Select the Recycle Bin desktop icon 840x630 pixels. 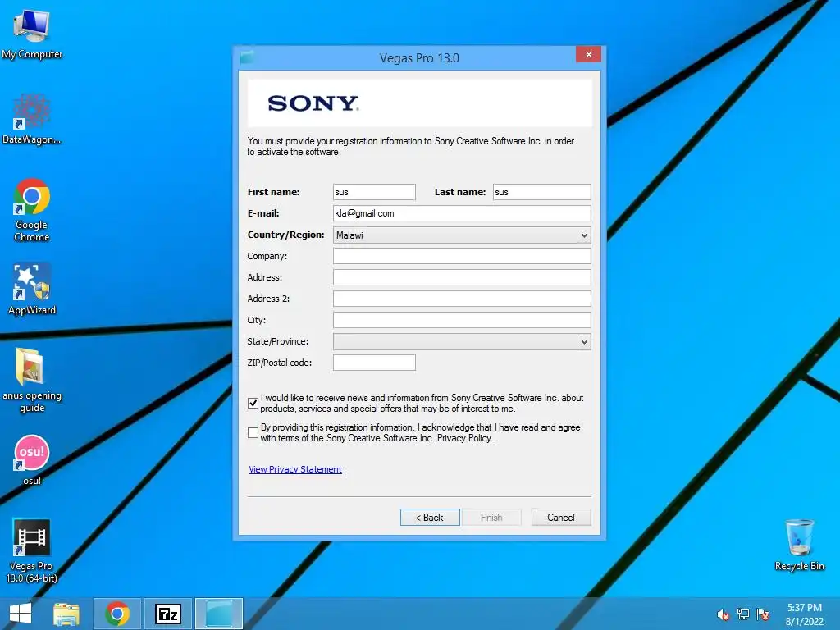(799, 545)
